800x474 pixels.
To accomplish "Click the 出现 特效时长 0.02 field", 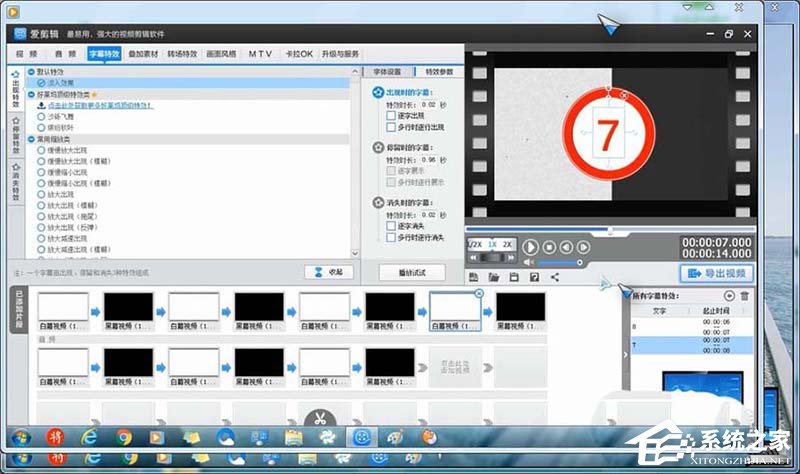I will (x=429, y=105).
